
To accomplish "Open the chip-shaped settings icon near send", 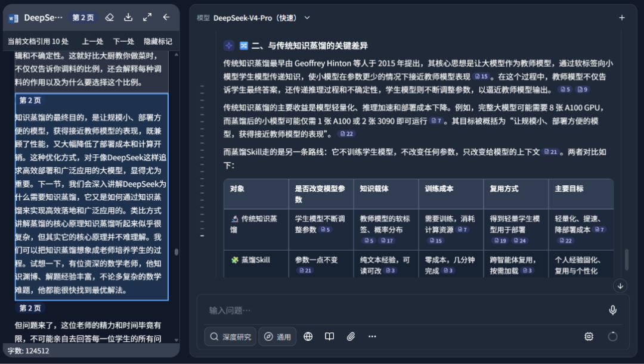I will click(x=589, y=337).
